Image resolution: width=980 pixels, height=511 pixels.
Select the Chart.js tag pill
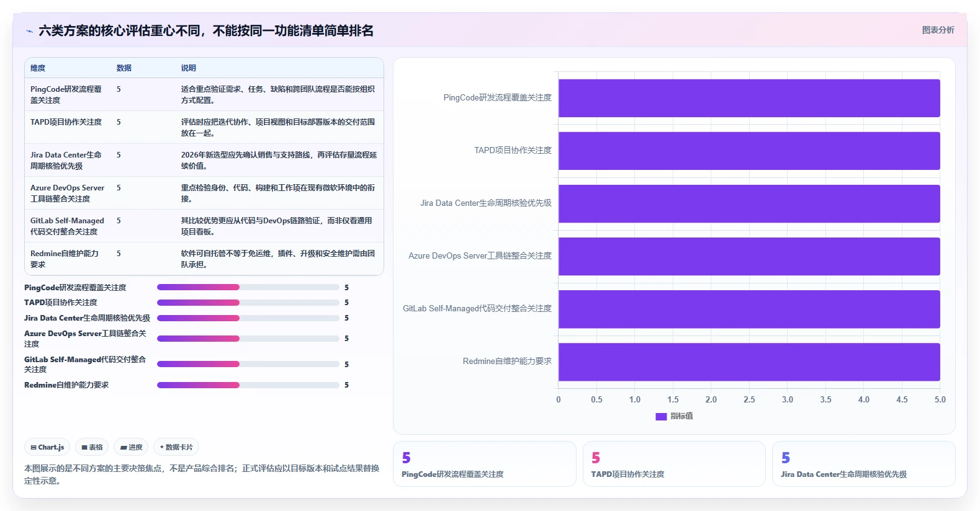[x=47, y=447]
